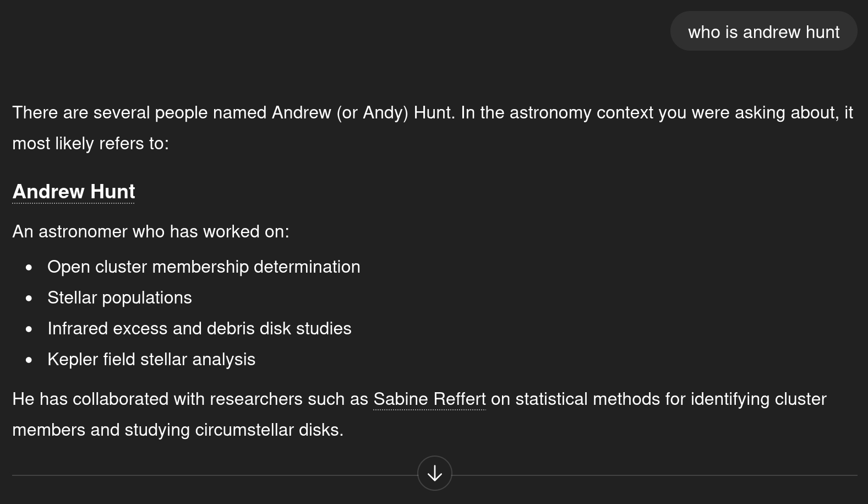Select "Infrared excess and debris disk studies" item

(x=199, y=328)
